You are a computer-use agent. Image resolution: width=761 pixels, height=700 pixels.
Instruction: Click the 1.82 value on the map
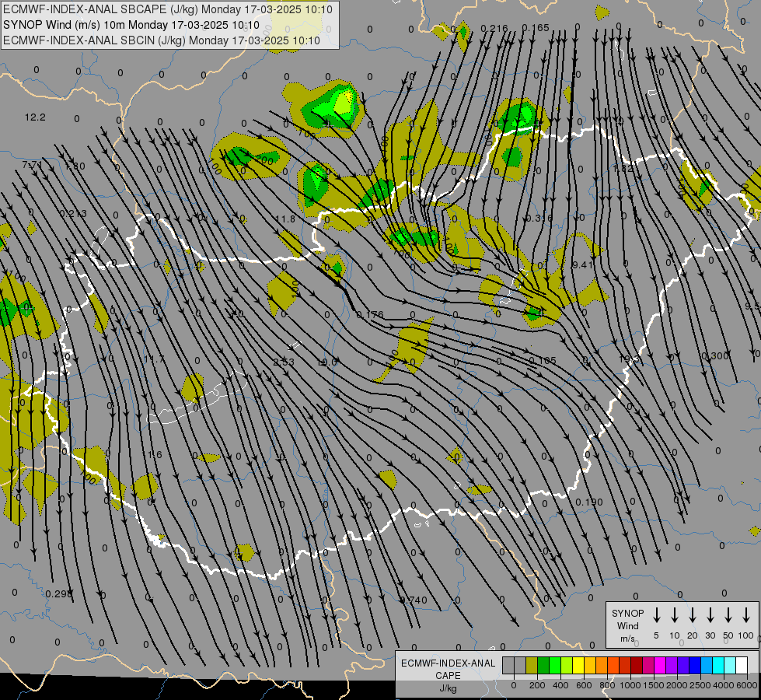(623, 169)
